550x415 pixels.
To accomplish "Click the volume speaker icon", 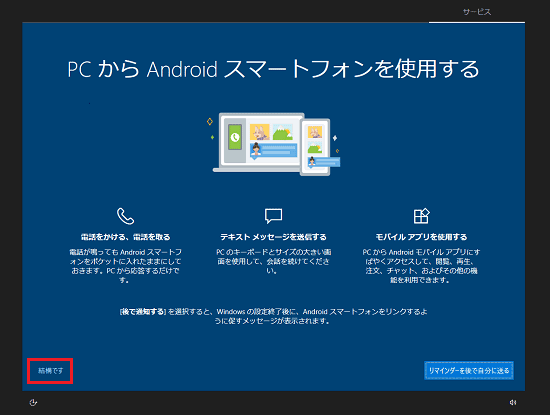I will click(512, 402).
